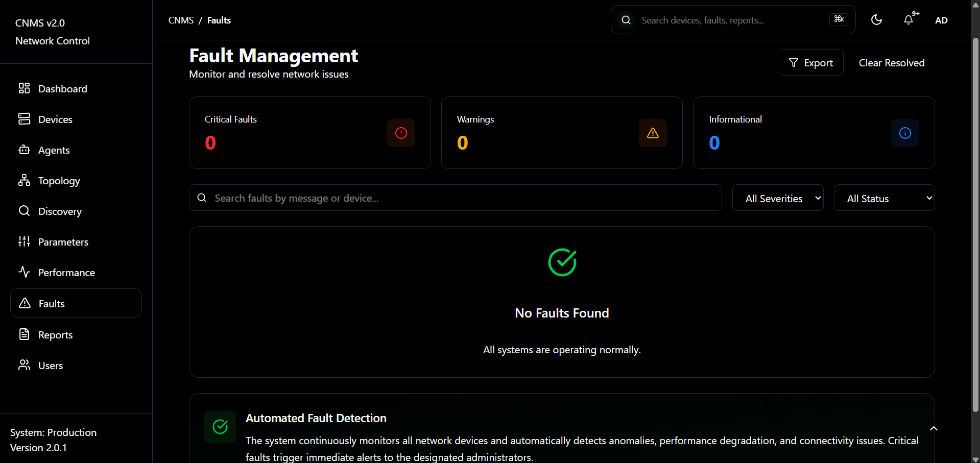The width and height of the screenshot is (980, 463).
Task: Open notifications bell icon
Action: [x=909, y=20]
